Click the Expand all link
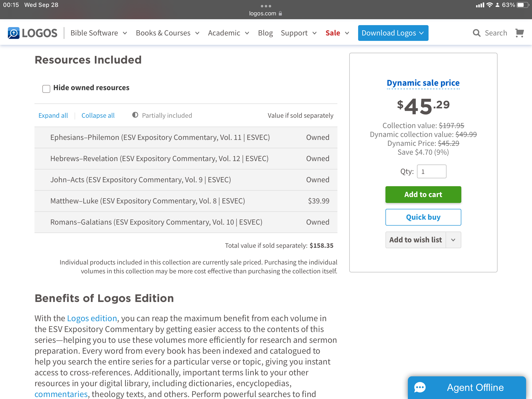The width and height of the screenshot is (532, 399). point(53,116)
